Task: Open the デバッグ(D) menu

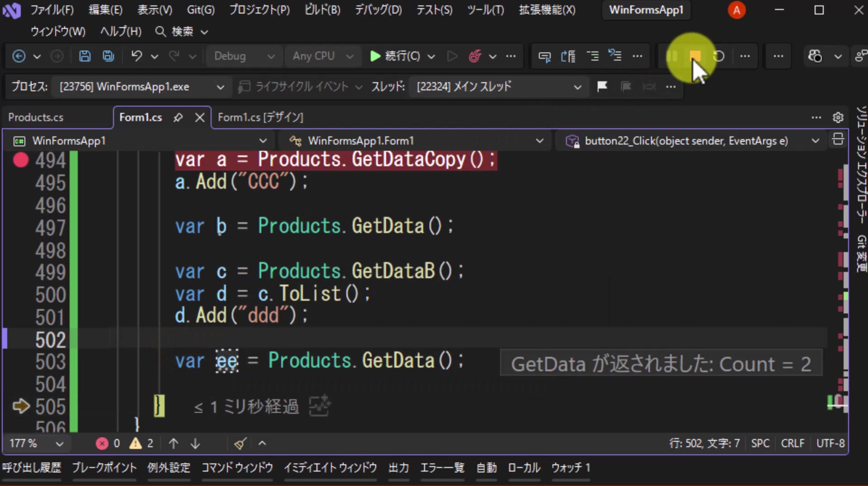Action: pyautogui.click(x=378, y=10)
